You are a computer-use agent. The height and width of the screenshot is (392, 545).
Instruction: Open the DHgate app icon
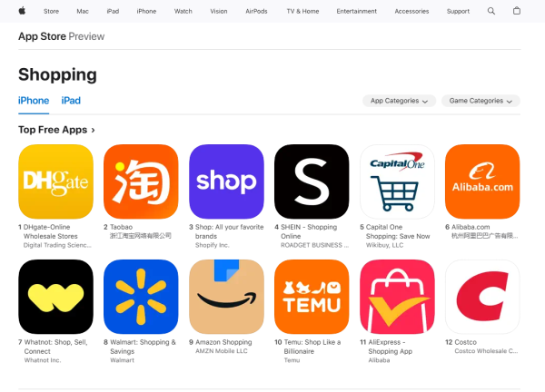coord(55,181)
